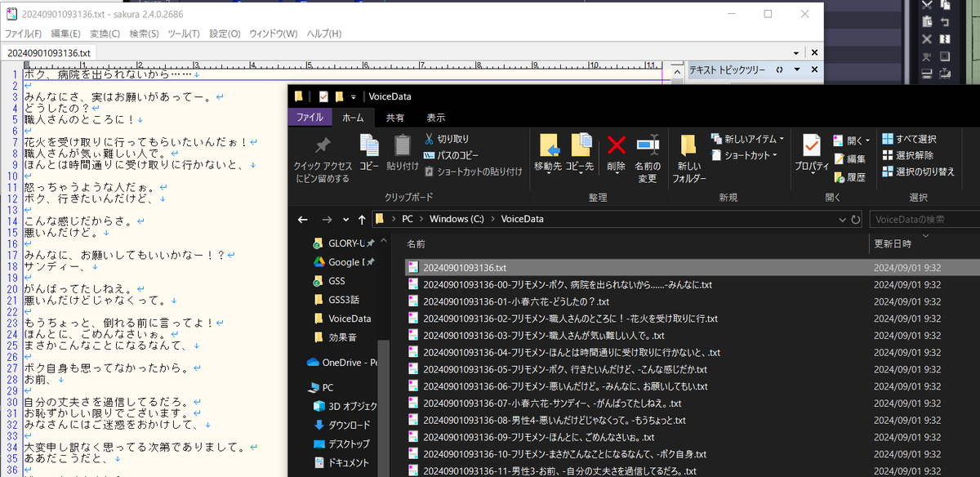Select the 20240901093136.txt document tab

click(x=49, y=53)
